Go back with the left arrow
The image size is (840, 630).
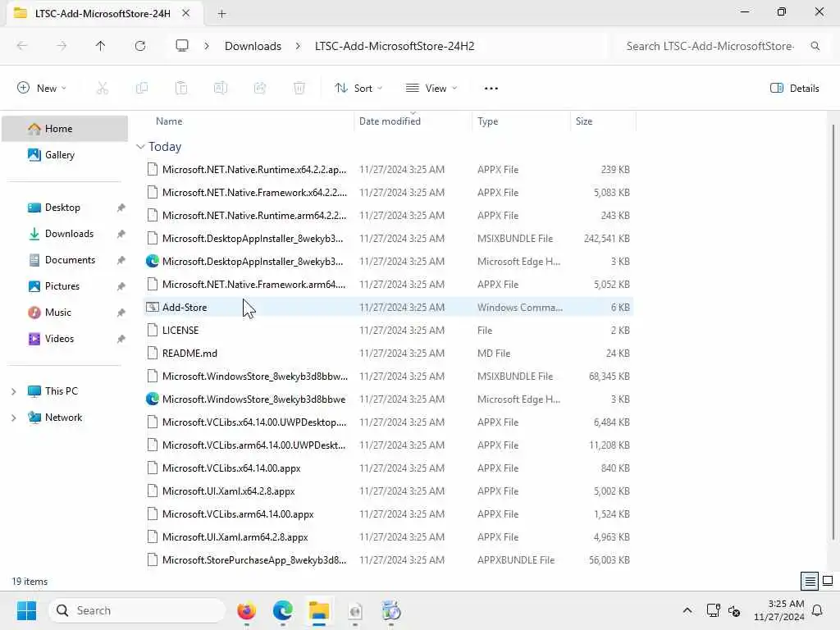point(22,46)
